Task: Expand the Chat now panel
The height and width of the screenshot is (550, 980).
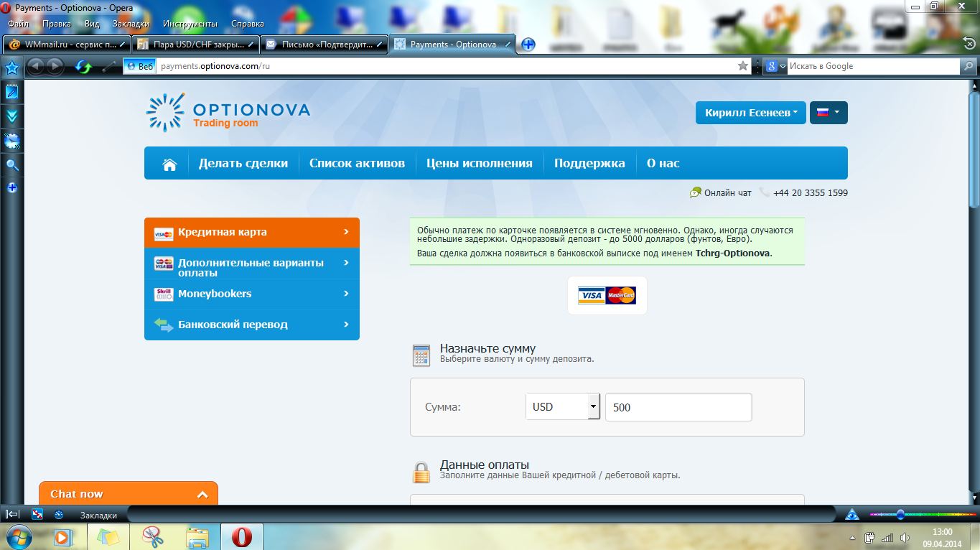Action: [x=129, y=494]
